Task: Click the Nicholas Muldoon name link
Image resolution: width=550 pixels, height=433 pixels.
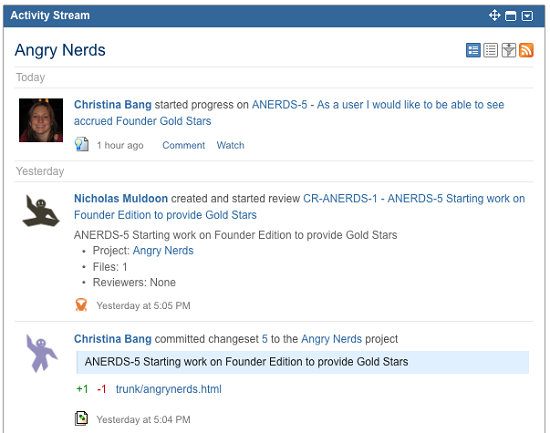Action: pyautogui.click(x=121, y=199)
